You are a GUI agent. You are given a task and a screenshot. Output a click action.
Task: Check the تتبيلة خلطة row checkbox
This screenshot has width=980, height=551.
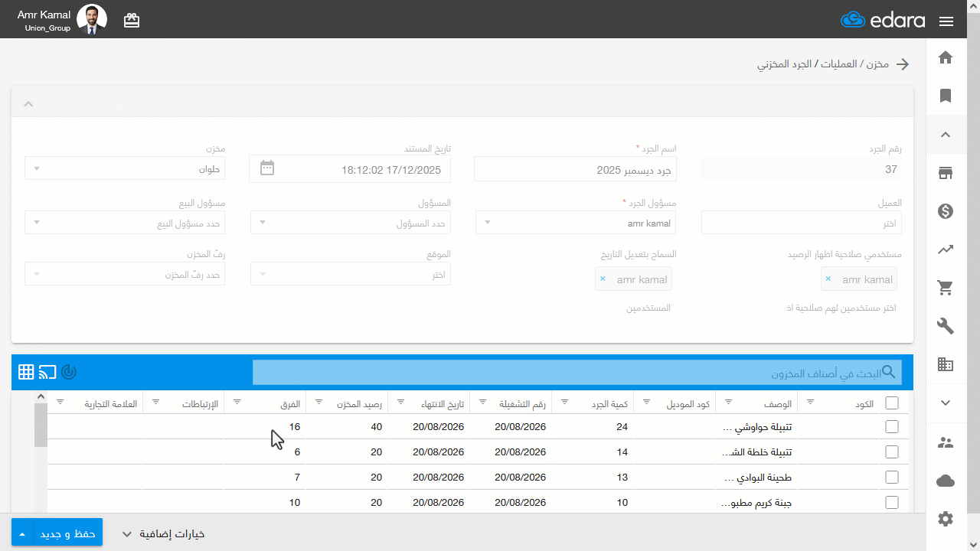[x=892, y=452]
